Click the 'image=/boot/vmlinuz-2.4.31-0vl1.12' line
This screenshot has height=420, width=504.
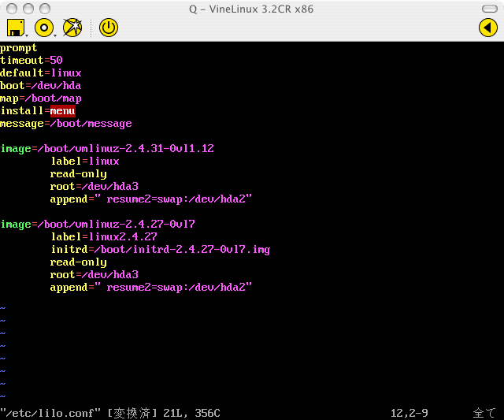(107, 149)
